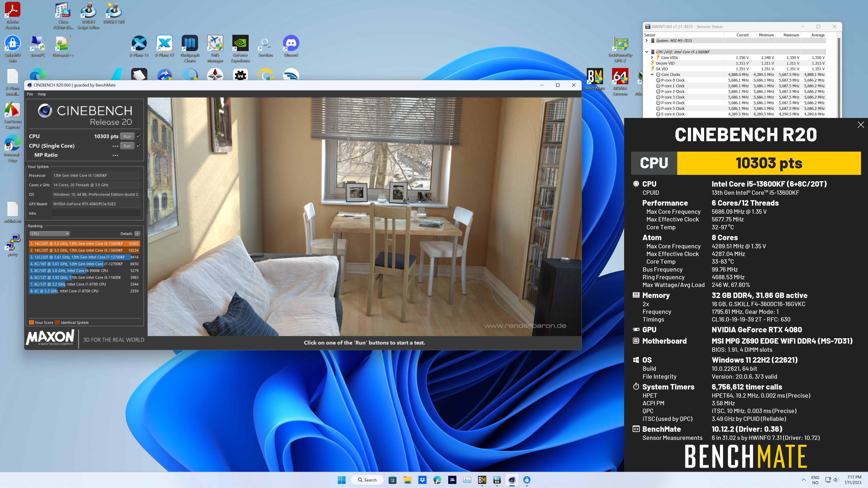Run the CPU benchmark test

tap(127, 136)
